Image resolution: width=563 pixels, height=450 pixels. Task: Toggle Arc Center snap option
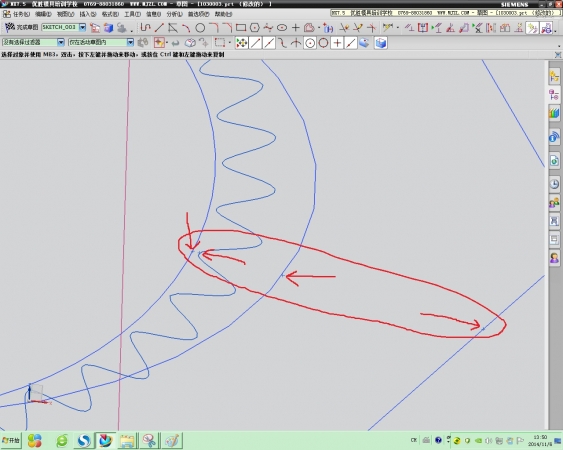(310, 43)
